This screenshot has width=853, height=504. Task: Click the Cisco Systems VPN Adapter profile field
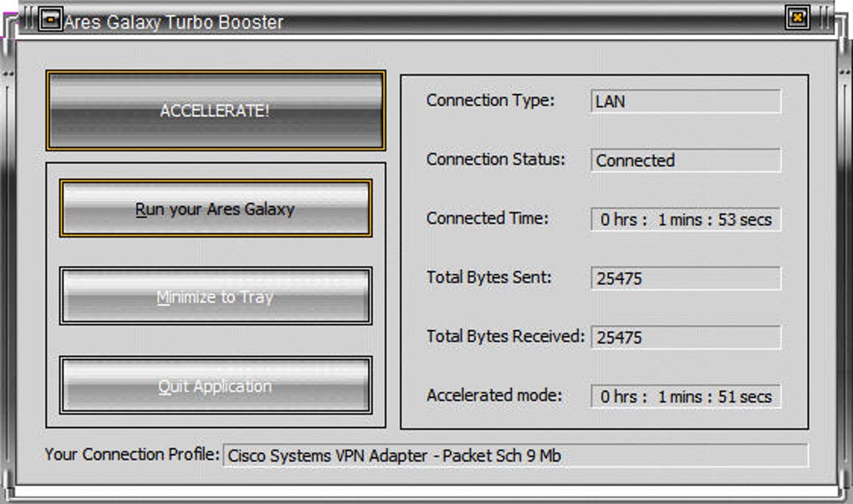click(x=516, y=456)
